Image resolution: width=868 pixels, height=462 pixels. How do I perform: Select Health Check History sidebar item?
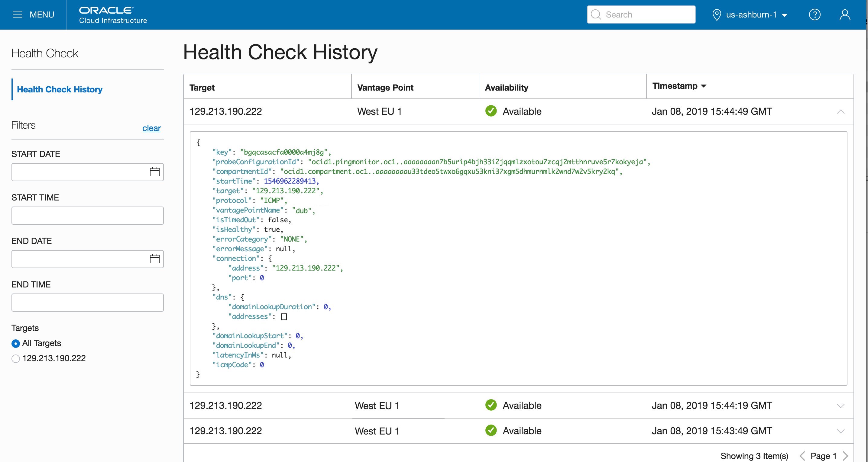point(60,89)
